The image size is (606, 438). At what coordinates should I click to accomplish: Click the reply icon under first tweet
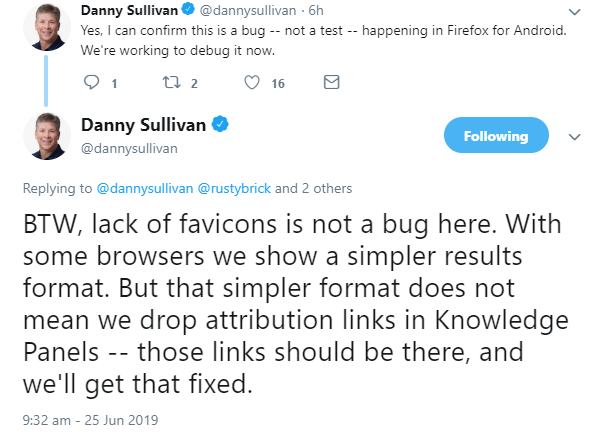point(93,84)
